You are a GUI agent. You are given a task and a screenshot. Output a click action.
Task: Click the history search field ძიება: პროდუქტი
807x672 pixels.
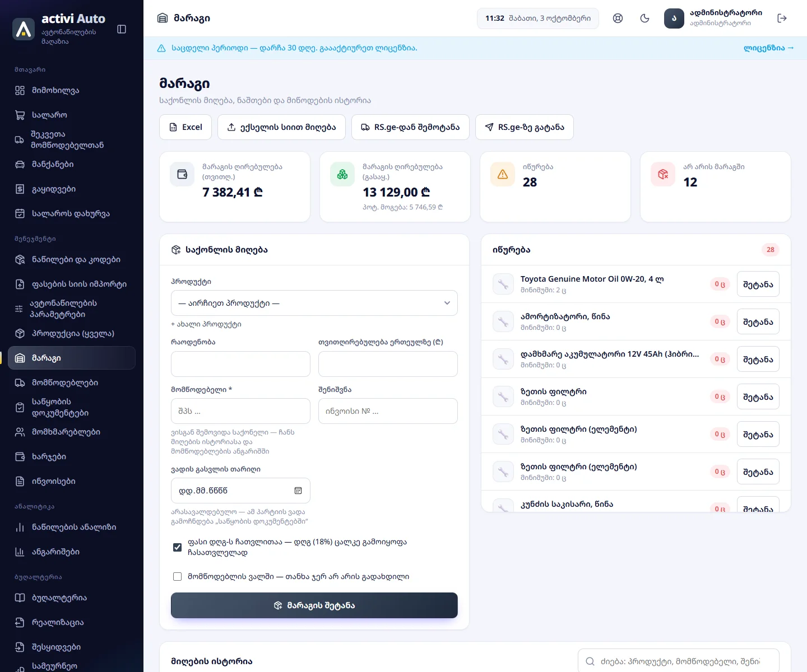tap(679, 661)
